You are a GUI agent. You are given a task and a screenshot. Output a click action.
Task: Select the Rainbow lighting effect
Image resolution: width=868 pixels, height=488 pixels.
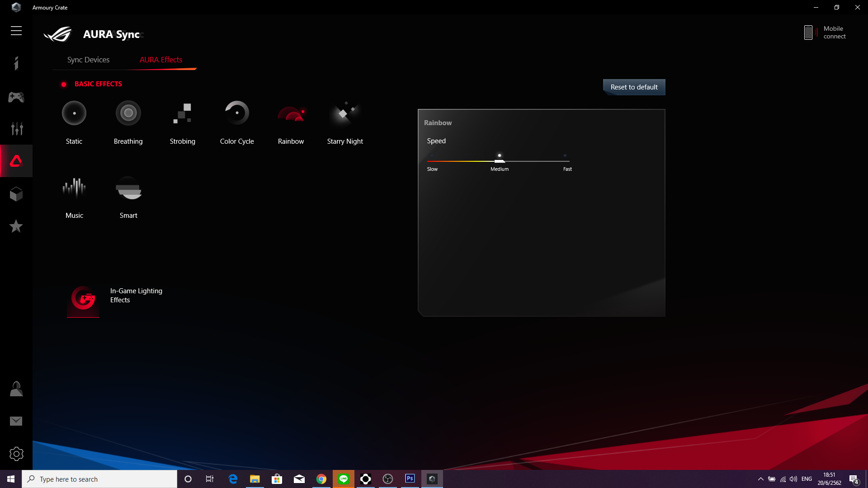tap(291, 114)
